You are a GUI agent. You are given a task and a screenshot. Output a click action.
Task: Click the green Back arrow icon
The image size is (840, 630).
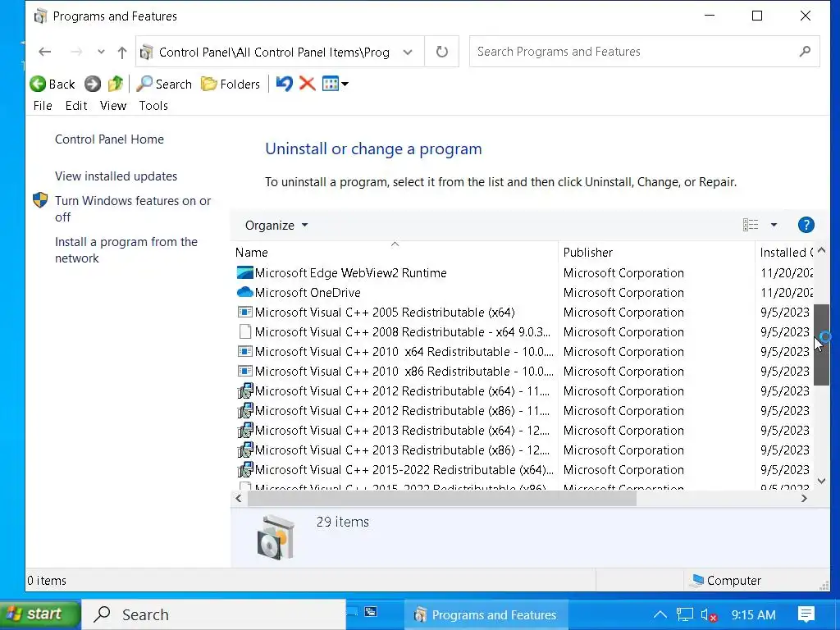click(x=38, y=84)
